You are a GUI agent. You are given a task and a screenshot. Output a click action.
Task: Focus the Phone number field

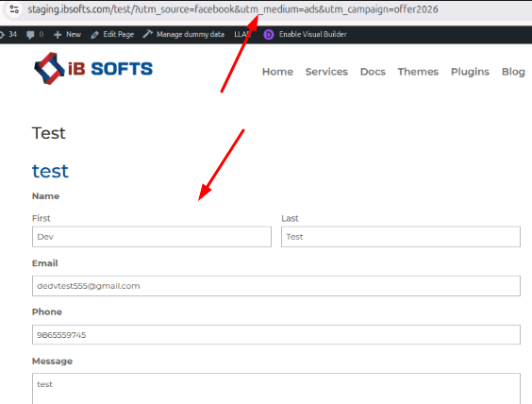pyautogui.click(x=276, y=335)
